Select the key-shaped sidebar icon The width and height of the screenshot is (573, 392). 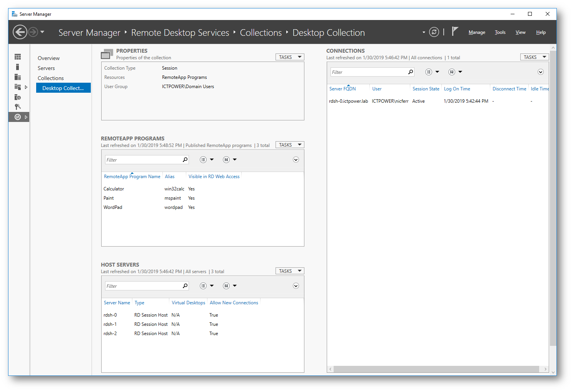pyautogui.click(x=18, y=107)
